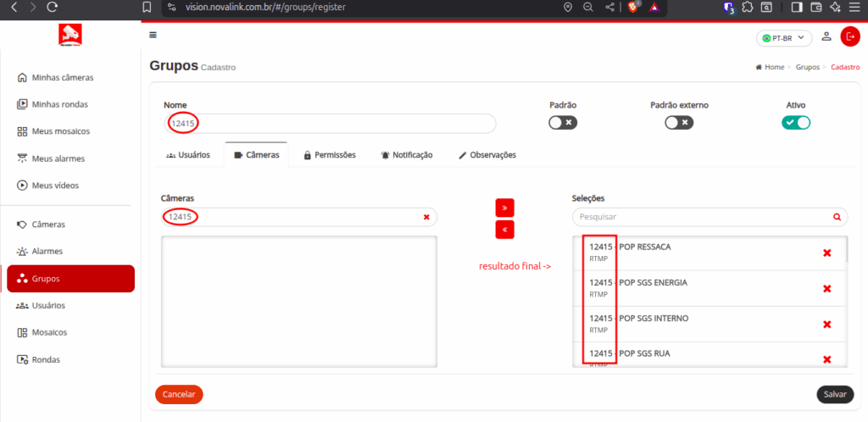Remove 12415 - POP SGS ENERGIA from selections
Screen dimensions: 868x422
827,289
